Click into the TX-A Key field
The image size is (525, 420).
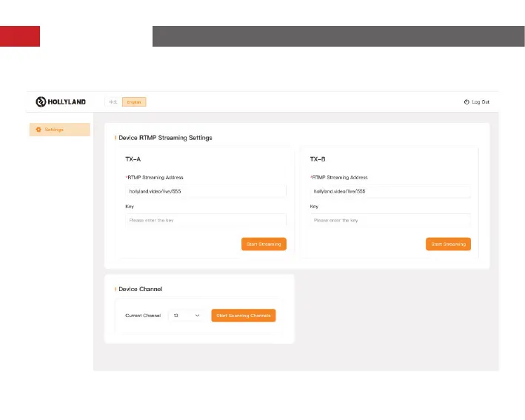pyautogui.click(x=205, y=220)
